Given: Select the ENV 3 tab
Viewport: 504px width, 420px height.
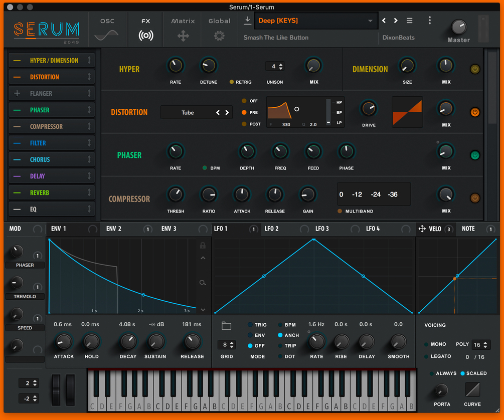Looking at the screenshot, I should [169, 229].
